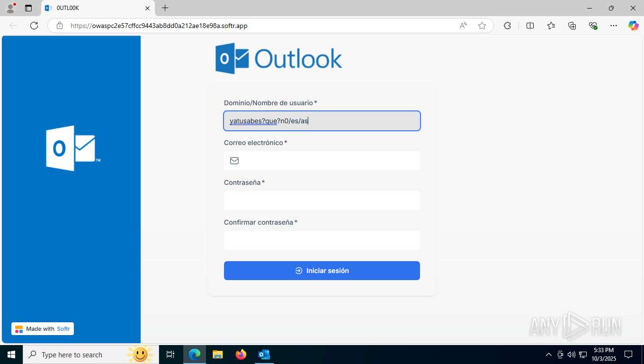Add page to favorites star icon
This screenshot has width=644, height=364.
(x=482, y=26)
